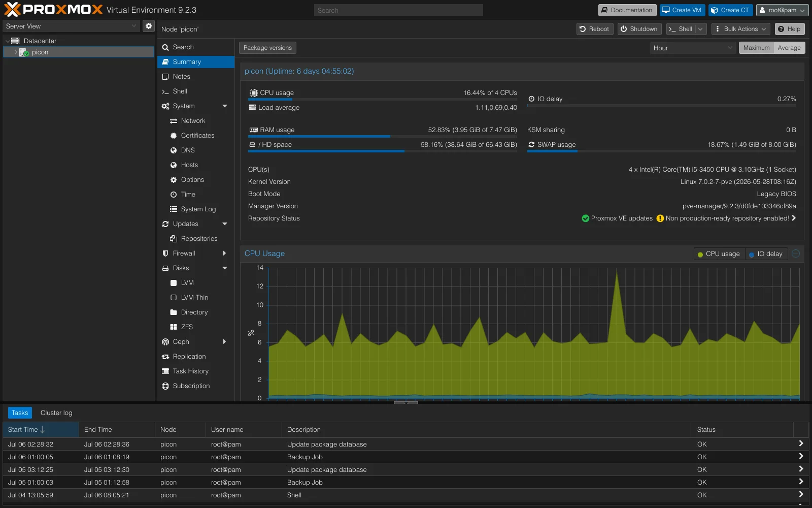Click the SWAP usage refresh icon

(x=531, y=145)
